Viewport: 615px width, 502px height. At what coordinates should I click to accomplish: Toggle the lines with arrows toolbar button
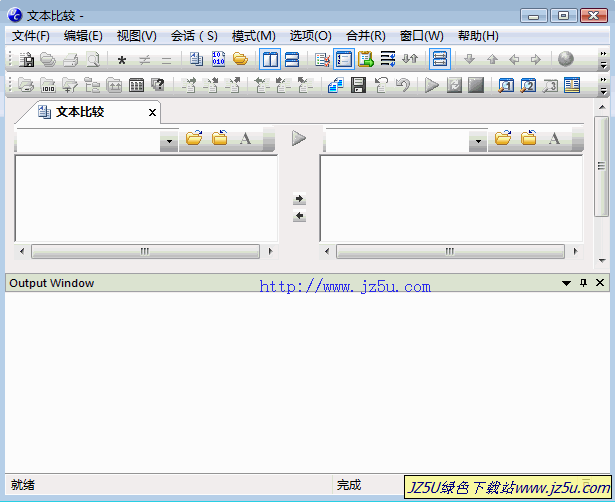(x=388, y=59)
